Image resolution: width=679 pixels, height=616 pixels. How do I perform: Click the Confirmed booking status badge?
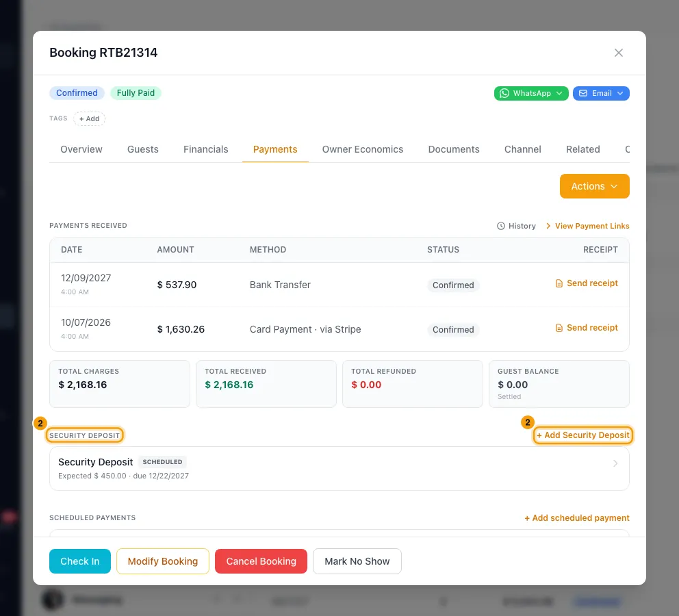pyautogui.click(x=77, y=93)
